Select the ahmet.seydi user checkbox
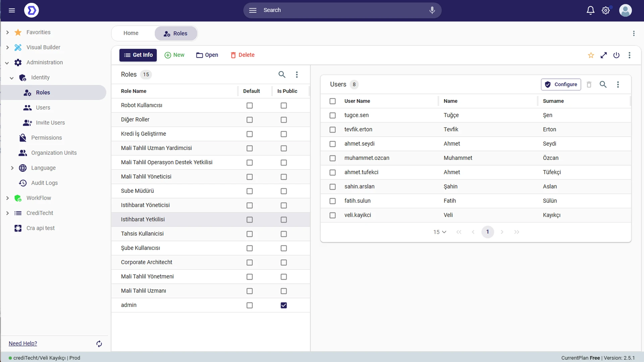Image resolution: width=644 pixels, height=362 pixels. tap(332, 144)
